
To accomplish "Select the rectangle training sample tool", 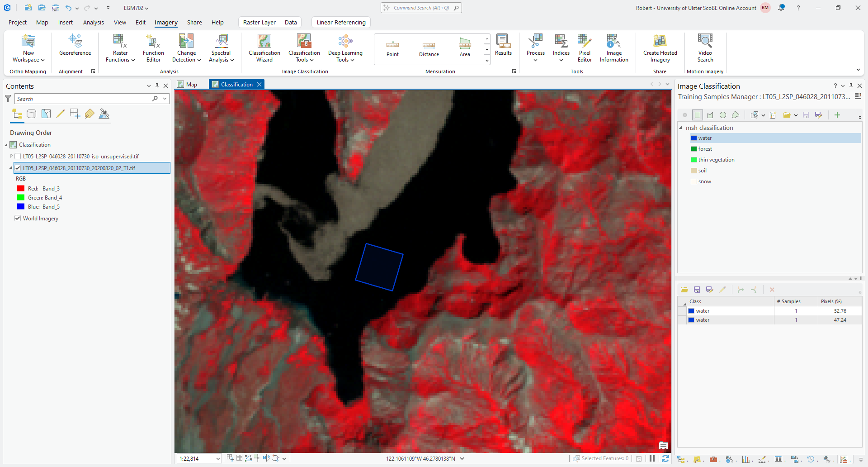I will [698, 115].
